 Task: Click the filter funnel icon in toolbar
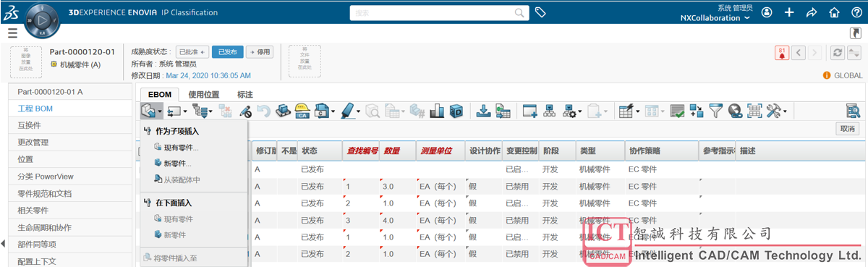[x=715, y=111]
